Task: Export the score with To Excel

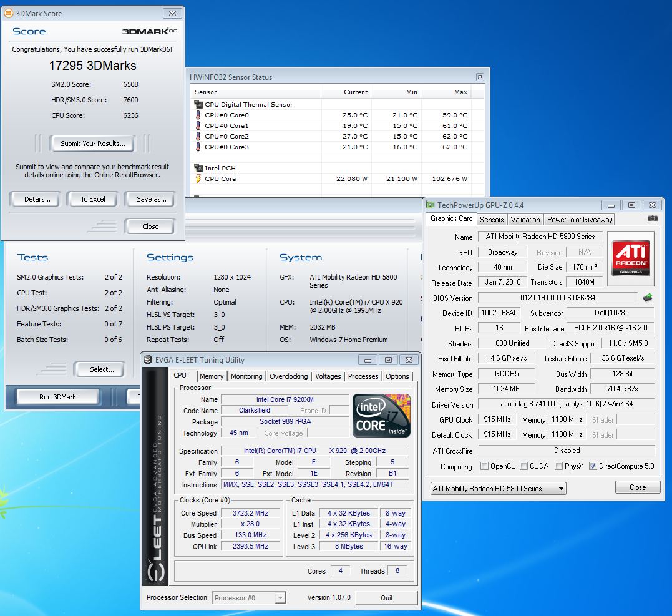Action: point(92,199)
